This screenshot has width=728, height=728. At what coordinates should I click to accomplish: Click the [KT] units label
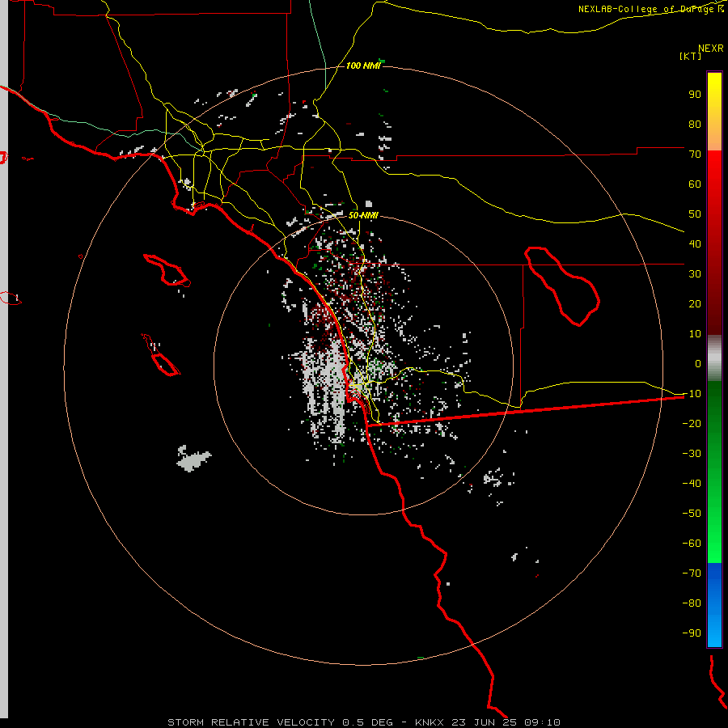(x=690, y=56)
